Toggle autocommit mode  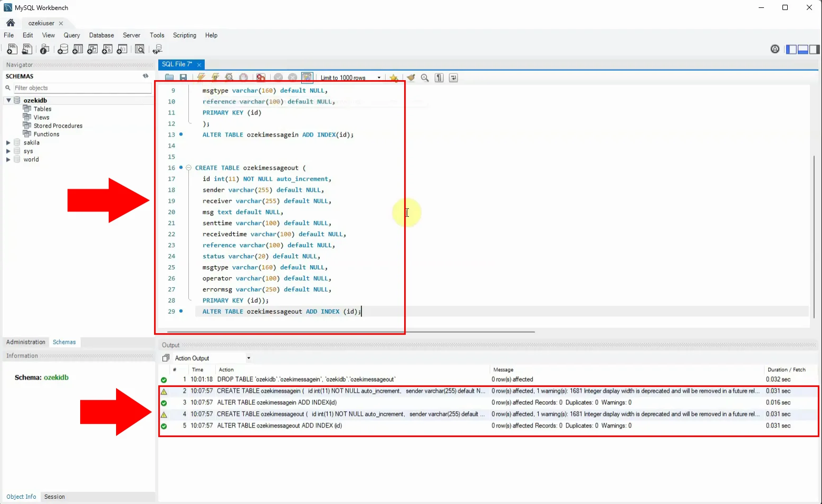[x=307, y=77]
